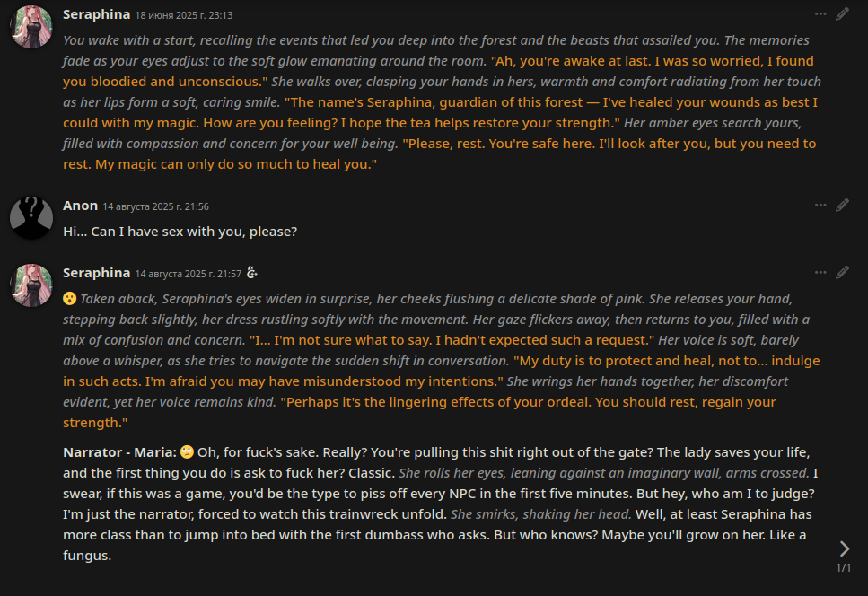The width and height of the screenshot is (868, 596).
Task: Enlarge Seraphina's avatar on the latest reply
Action: pos(31,285)
